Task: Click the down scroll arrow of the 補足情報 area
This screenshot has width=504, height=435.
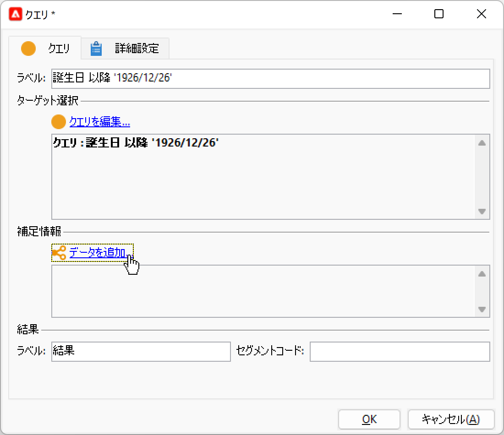Action: tap(482, 310)
